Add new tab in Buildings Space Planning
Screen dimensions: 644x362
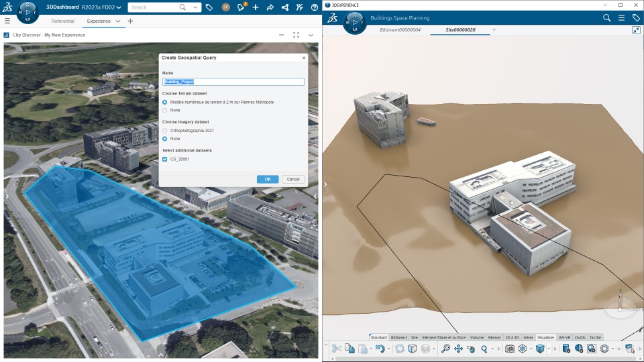[494, 30]
